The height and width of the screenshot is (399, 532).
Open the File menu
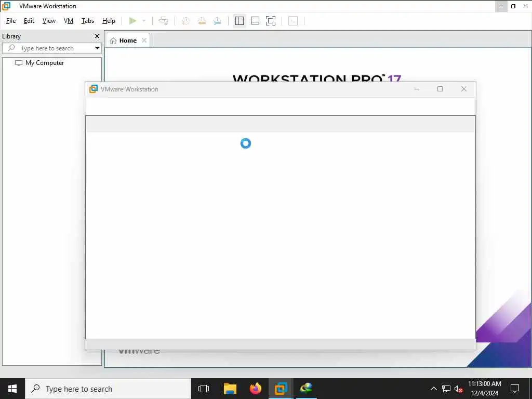(x=11, y=21)
